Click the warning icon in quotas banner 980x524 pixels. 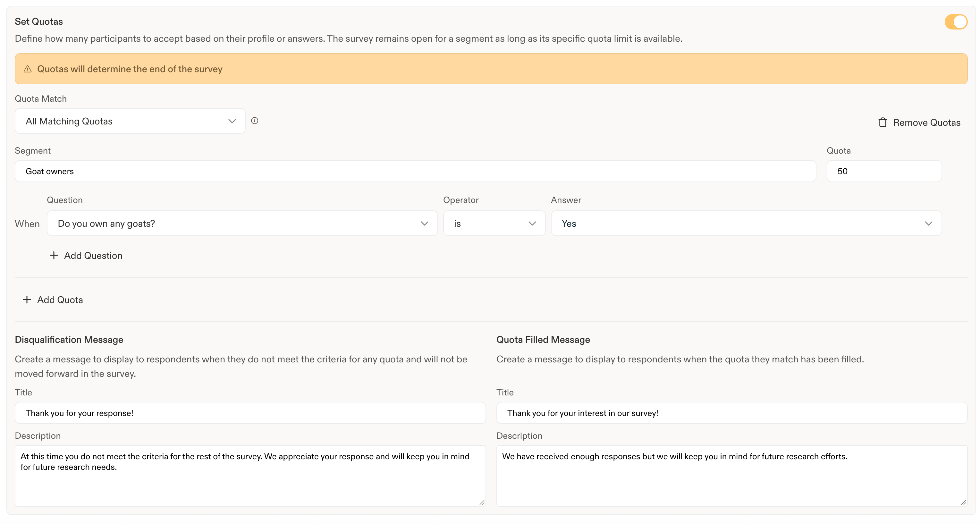[x=27, y=69]
